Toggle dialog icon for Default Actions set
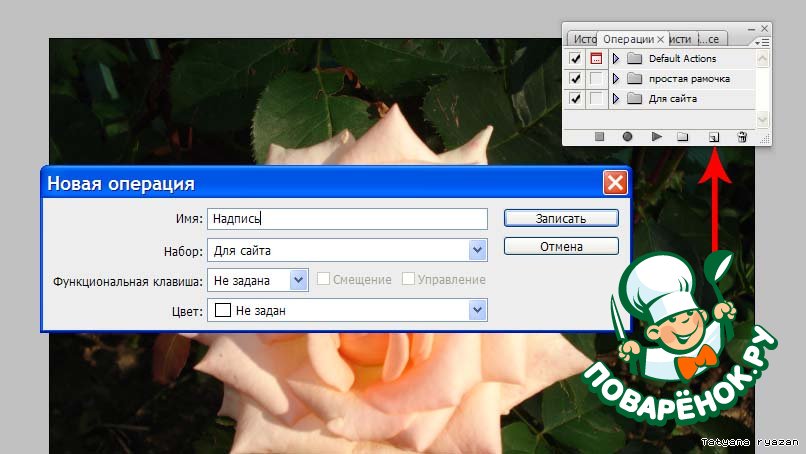The image size is (806, 454). tap(596, 59)
